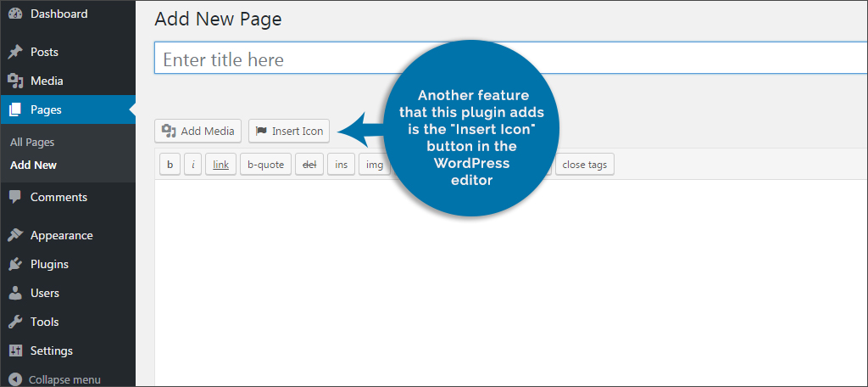Click the Collapse menu arrow icon
This screenshot has height=387, width=868.
pos(15,380)
